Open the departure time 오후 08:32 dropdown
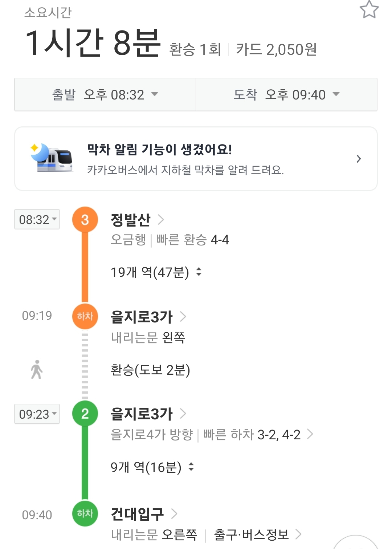This screenshot has height=549, width=392. pyautogui.click(x=105, y=94)
